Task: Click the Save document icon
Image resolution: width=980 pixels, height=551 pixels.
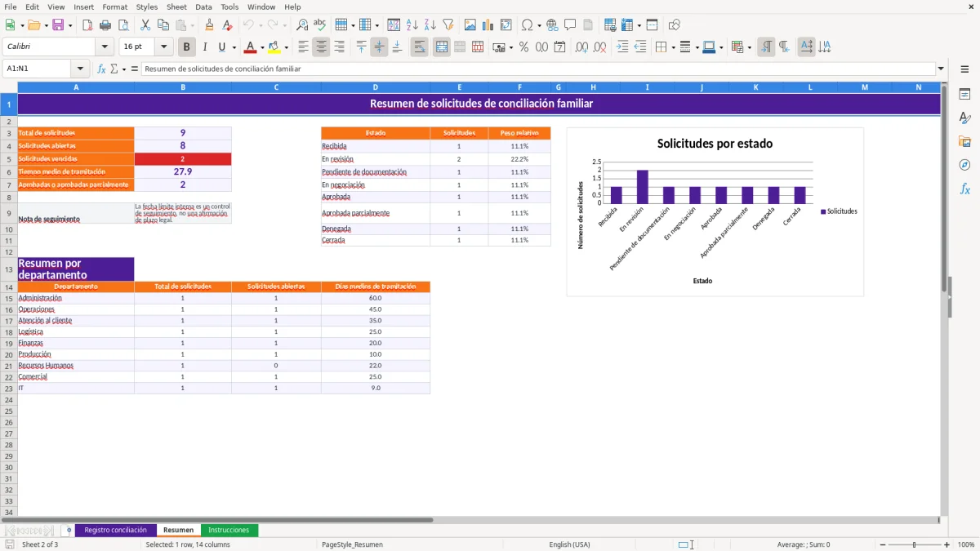Action: [58, 25]
